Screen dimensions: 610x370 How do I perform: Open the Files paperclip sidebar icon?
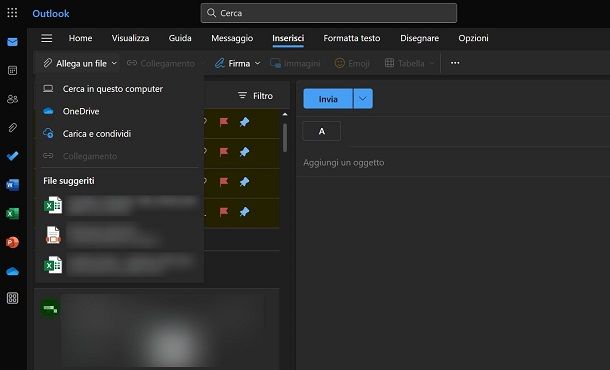click(12, 128)
